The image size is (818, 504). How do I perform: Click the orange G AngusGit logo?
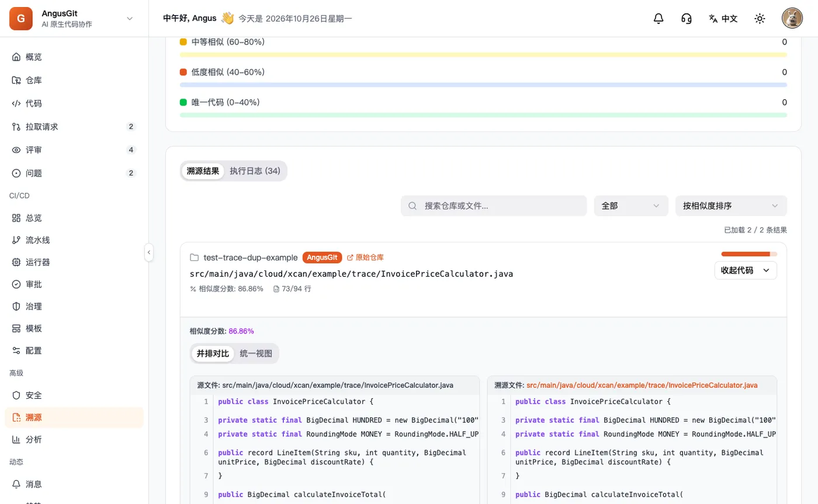(21, 19)
